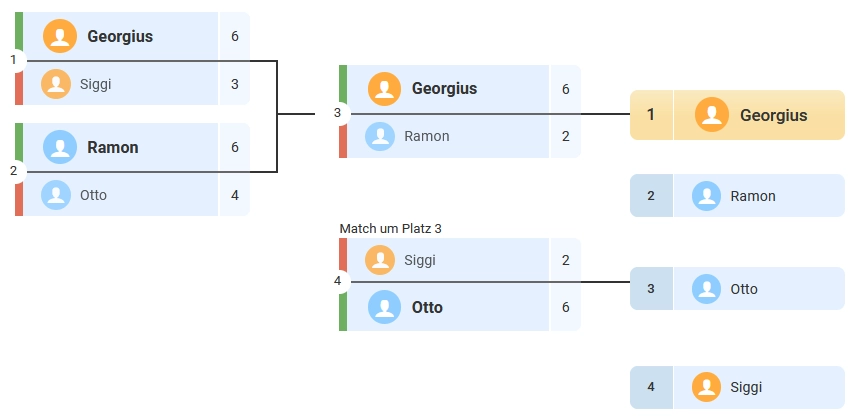Select the third-place Otto ranking entry
Image resolution: width=850 pixels, height=420 pixels.
pos(737,289)
